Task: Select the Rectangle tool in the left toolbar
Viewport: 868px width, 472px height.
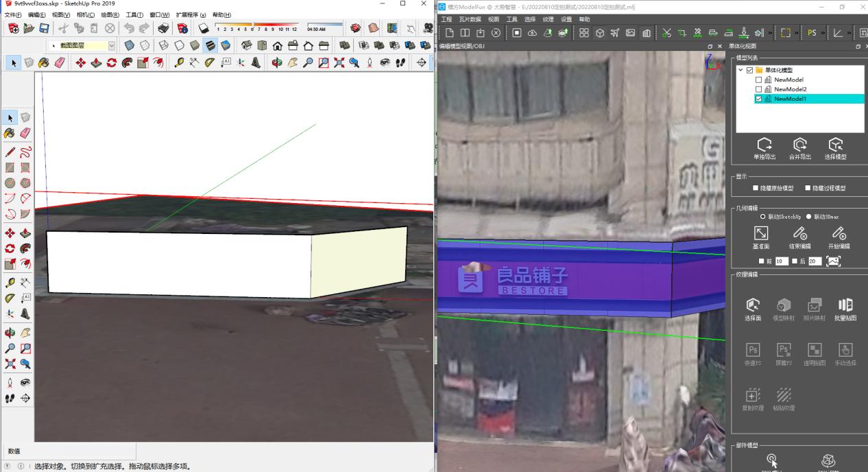Action: pos(10,167)
